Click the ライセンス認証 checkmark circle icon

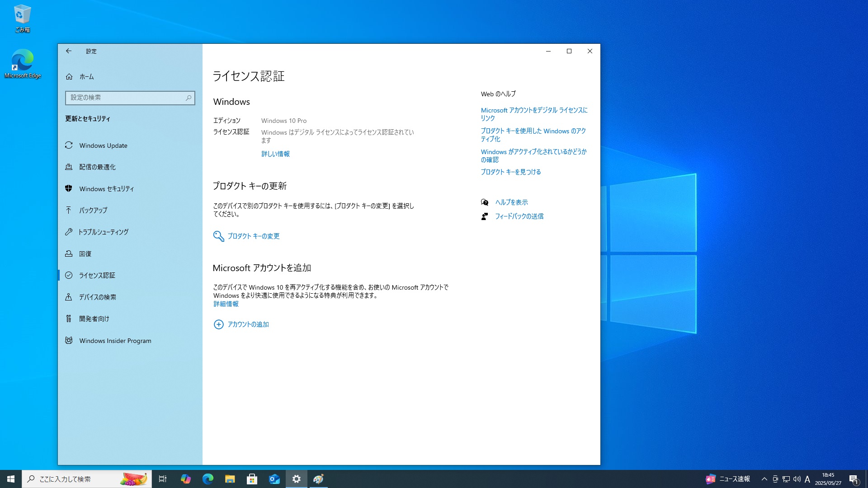[69, 275]
